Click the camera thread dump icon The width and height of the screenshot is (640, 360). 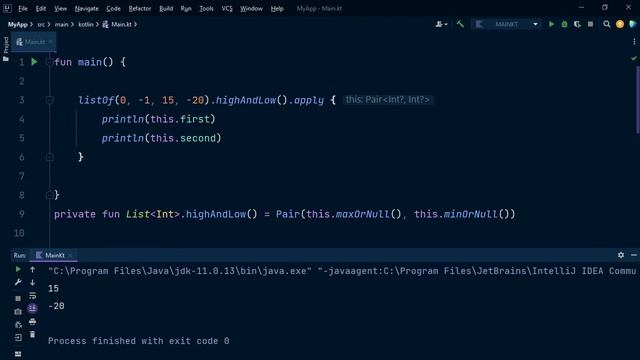coord(18,312)
